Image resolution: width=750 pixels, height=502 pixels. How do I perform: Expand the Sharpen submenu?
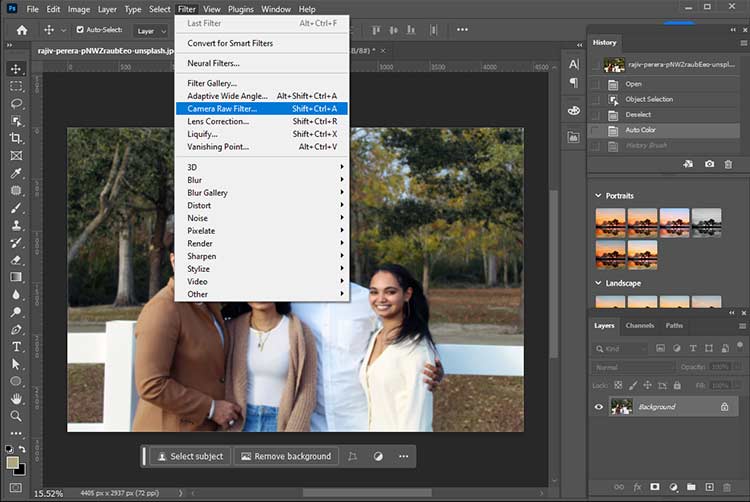[262, 256]
